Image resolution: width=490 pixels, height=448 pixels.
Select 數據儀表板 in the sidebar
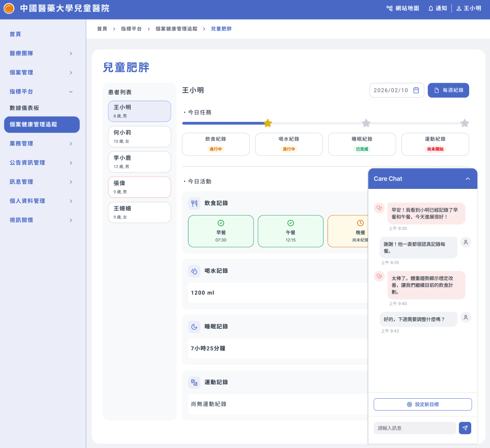click(x=24, y=108)
